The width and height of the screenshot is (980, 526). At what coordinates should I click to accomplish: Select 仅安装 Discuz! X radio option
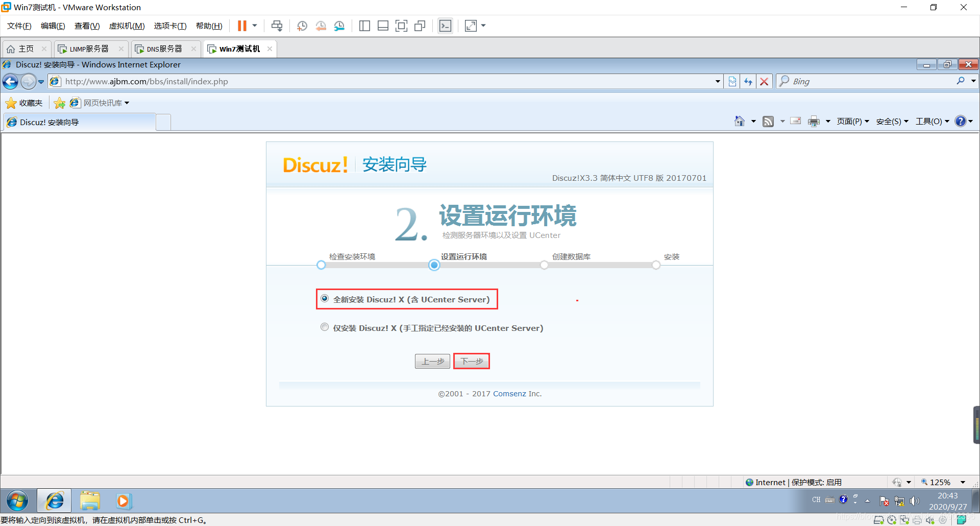coord(325,327)
